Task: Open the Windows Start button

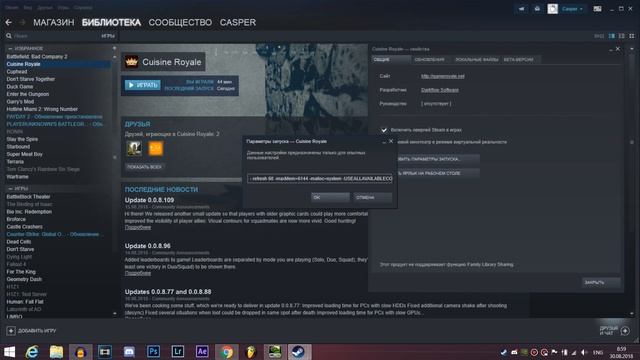Action: point(9,352)
